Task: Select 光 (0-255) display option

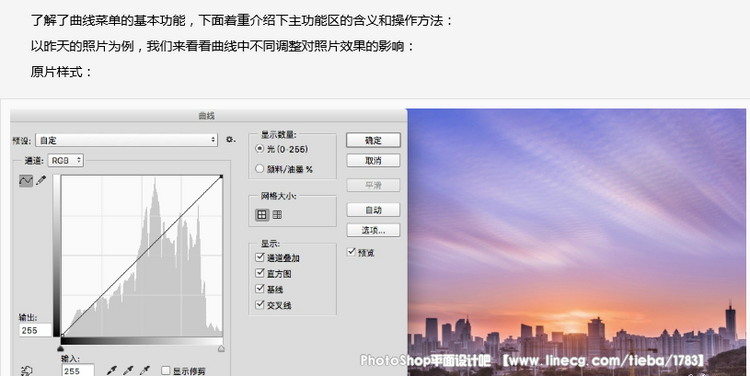Action: point(260,149)
